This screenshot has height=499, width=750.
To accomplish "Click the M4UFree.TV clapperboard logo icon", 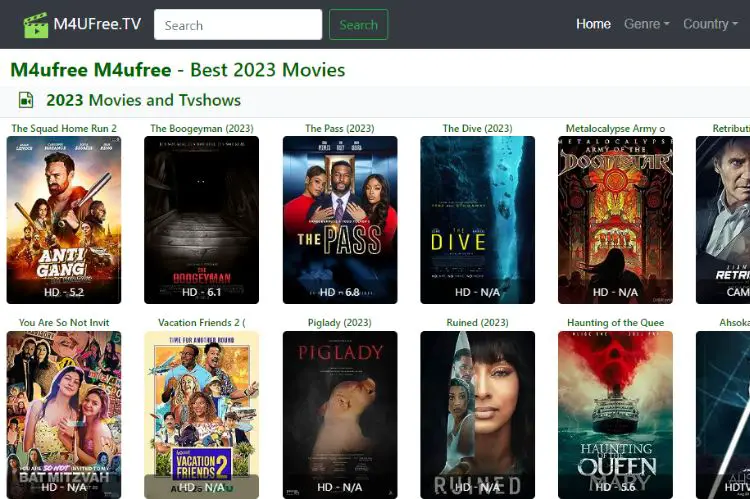I will pos(36,25).
